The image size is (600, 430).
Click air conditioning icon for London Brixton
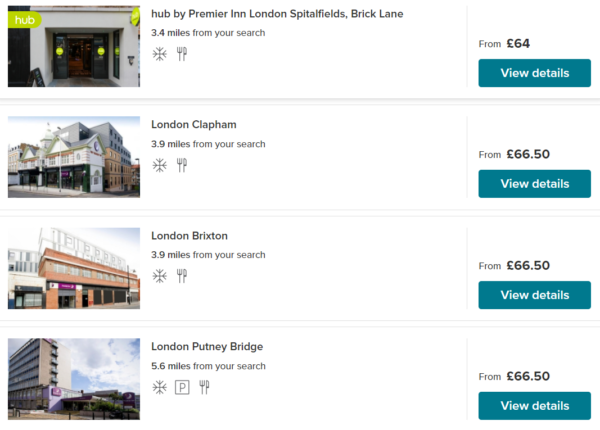coord(159,276)
